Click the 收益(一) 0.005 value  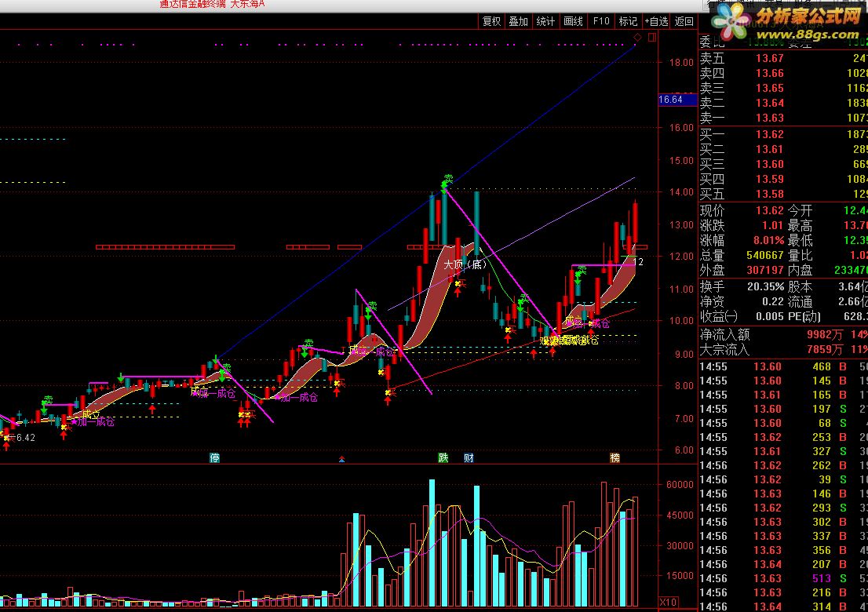tap(770, 317)
